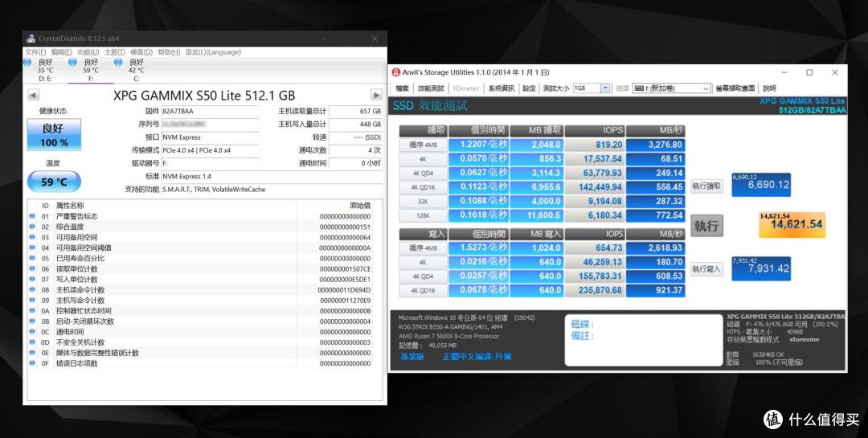Click the 原始值 column header
Screen dimensions: 868x438
click(x=360, y=206)
